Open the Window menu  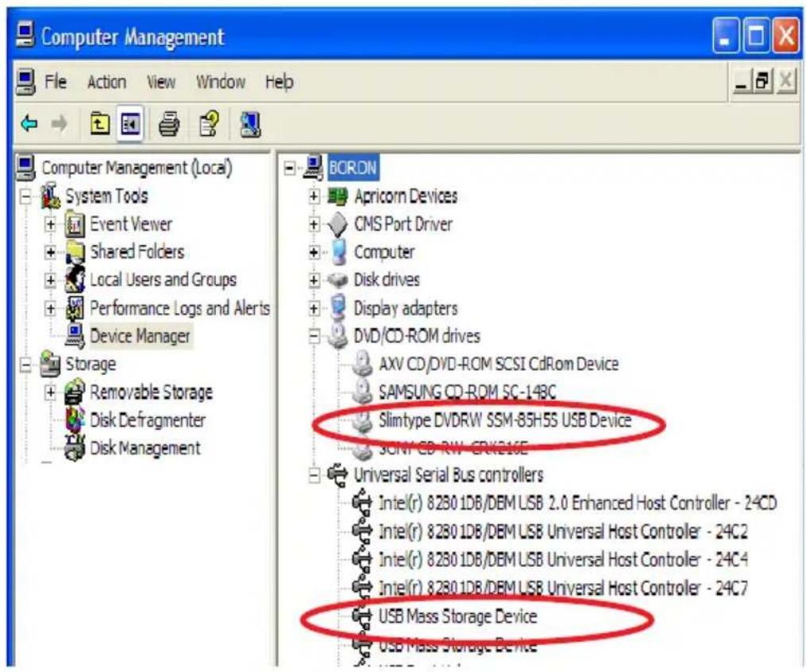221,82
